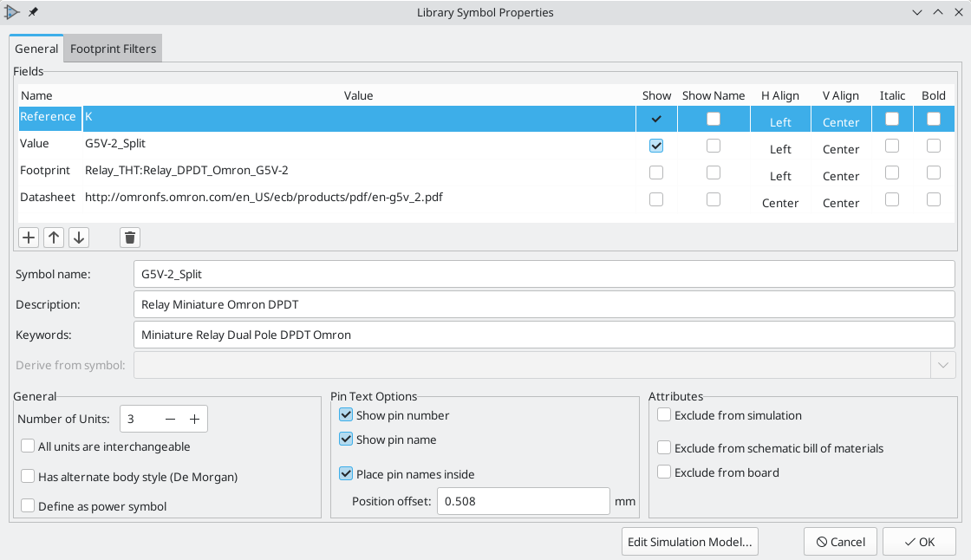971x560 pixels.
Task: Open V Align cell for Value row
Action: click(840, 149)
